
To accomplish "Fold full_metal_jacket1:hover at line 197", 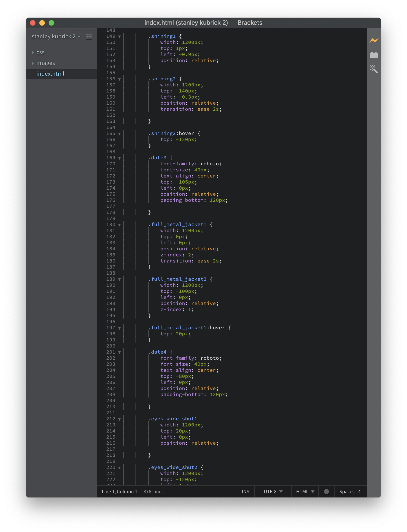I will [119, 328].
